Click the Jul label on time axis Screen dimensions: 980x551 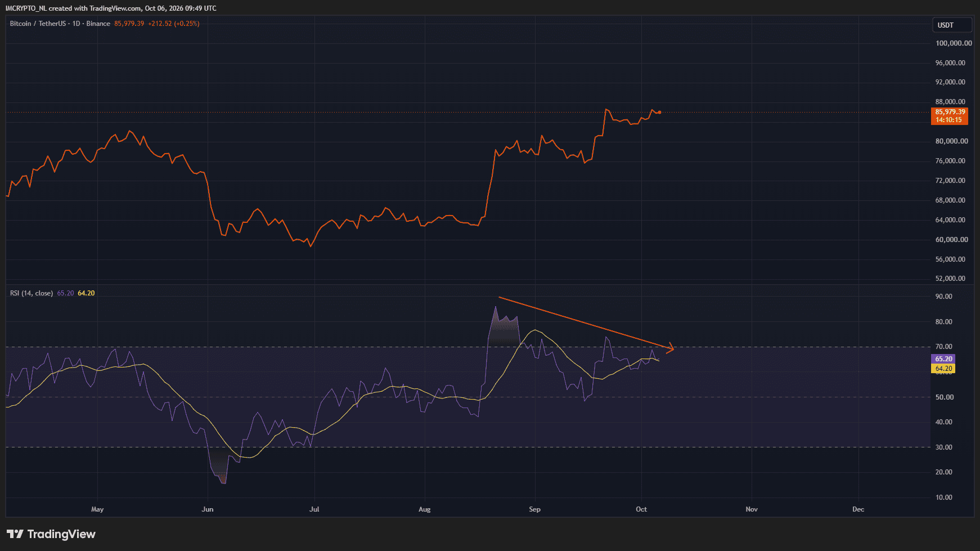pos(314,509)
